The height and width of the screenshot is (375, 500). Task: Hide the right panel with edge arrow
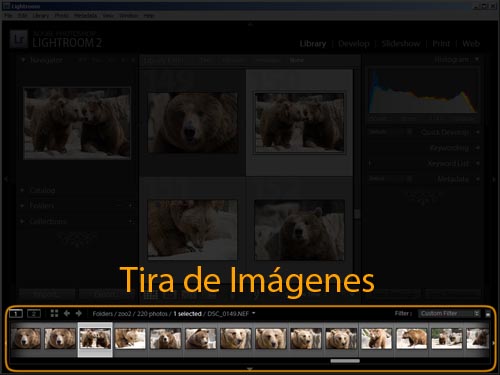494,179
